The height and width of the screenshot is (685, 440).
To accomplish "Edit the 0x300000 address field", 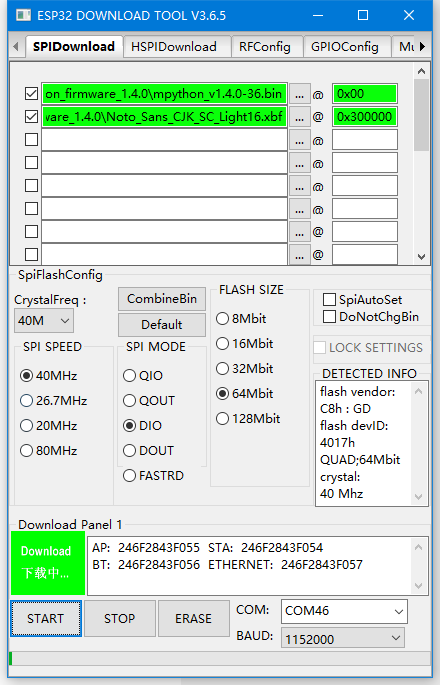I will pyautogui.click(x=365, y=117).
